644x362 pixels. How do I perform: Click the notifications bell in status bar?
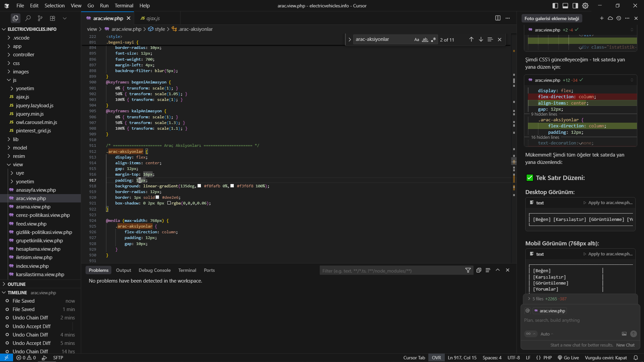pyautogui.click(x=636, y=358)
